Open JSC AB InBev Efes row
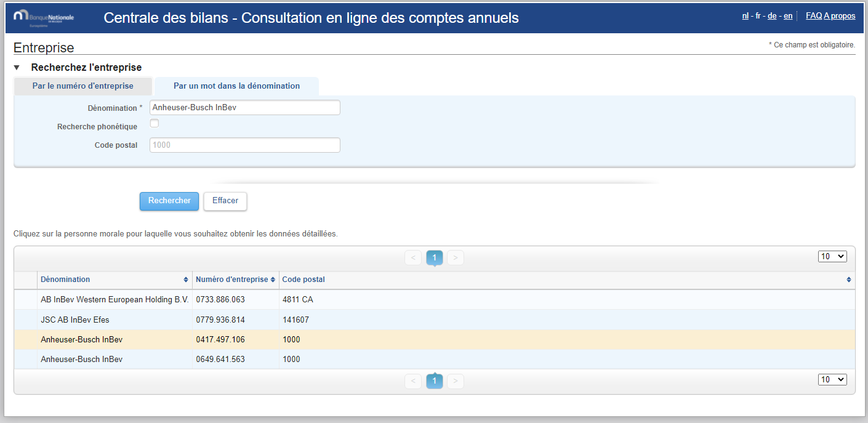 coord(435,320)
